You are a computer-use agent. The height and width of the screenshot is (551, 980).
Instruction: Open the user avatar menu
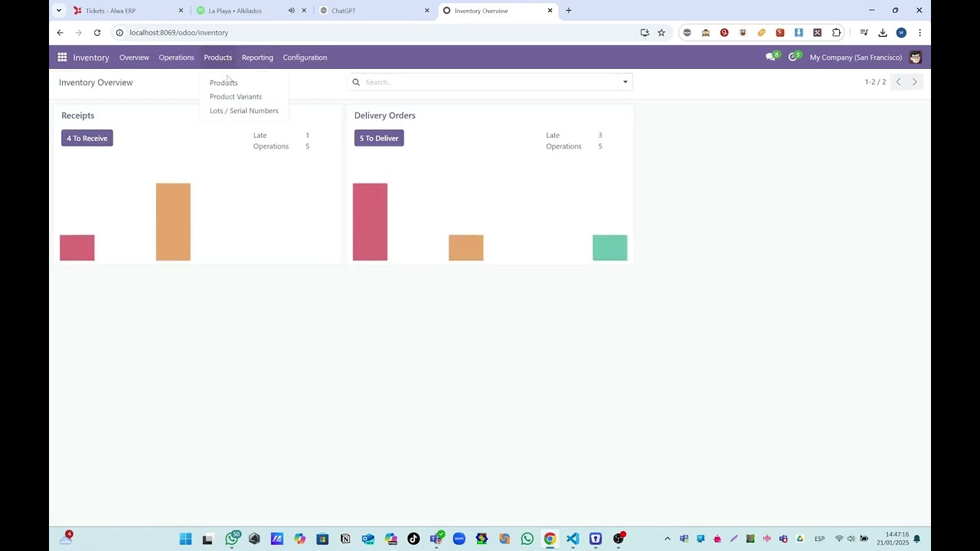pos(915,57)
